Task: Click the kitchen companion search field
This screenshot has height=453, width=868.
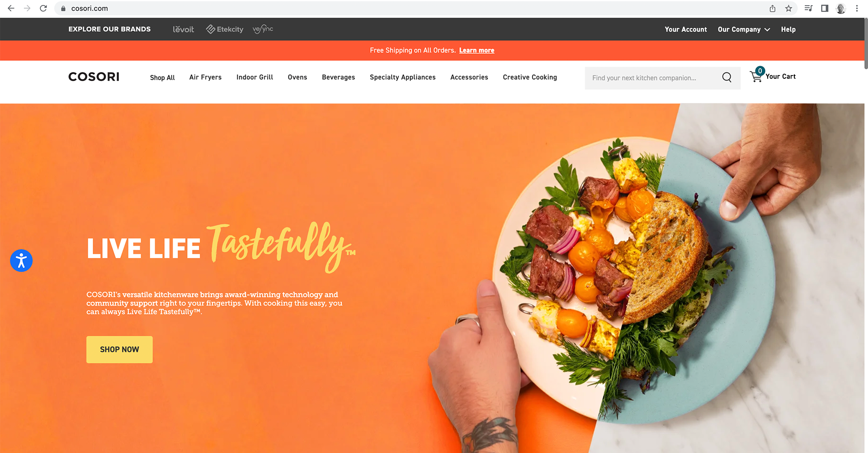Action: (x=652, y=78)
